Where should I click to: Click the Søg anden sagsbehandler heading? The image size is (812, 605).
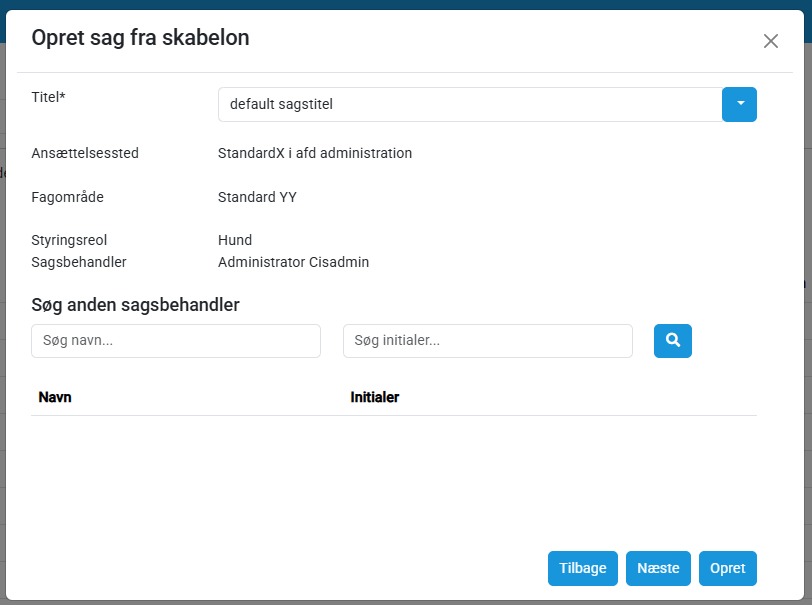tap(135, 304)
